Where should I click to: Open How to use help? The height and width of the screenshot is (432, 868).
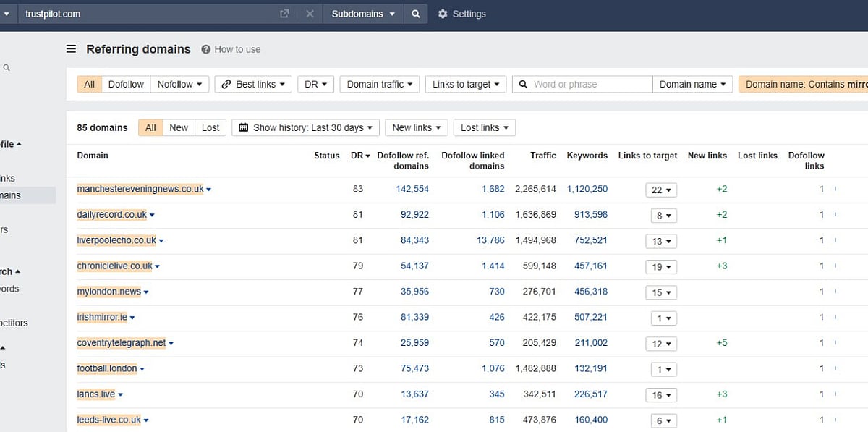coord(231,49)
